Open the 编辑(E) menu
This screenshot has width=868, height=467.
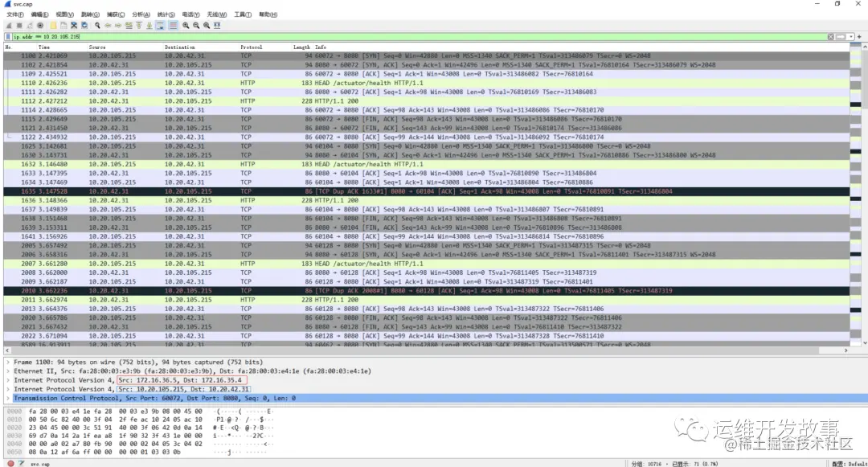[39, 14]
